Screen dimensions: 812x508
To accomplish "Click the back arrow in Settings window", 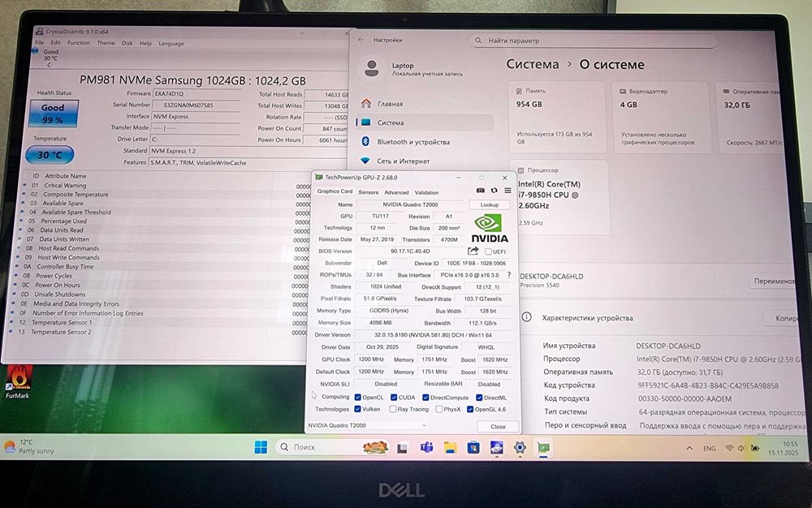I will click(361, 40).
